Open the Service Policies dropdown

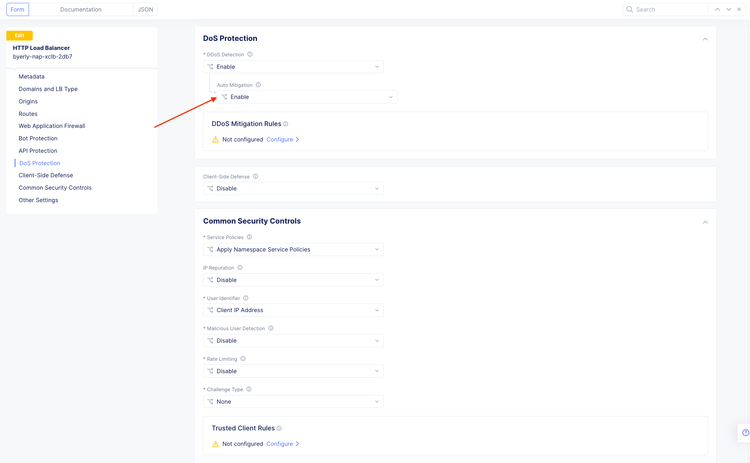[x=293, y=249]
